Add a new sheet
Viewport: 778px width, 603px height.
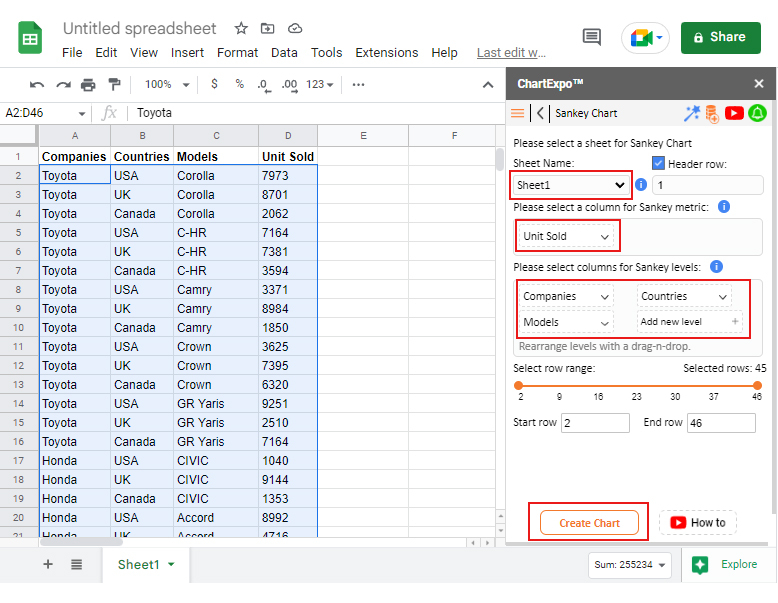(48, 564)
